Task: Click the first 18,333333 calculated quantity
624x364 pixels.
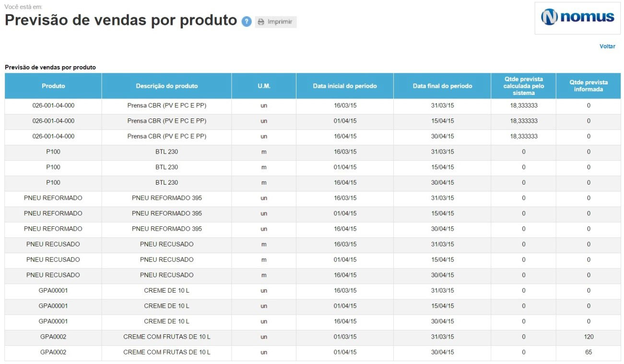Action: click(x=524, y=106)
